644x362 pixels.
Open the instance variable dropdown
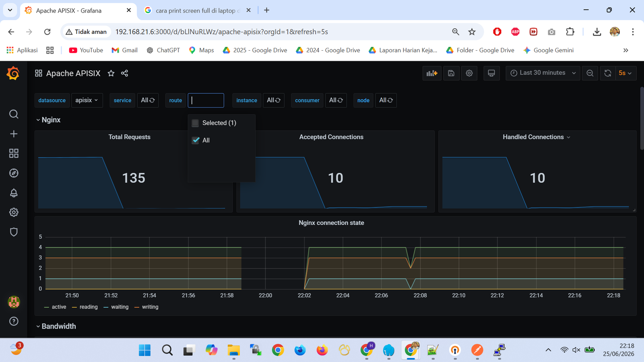point(274,100)
